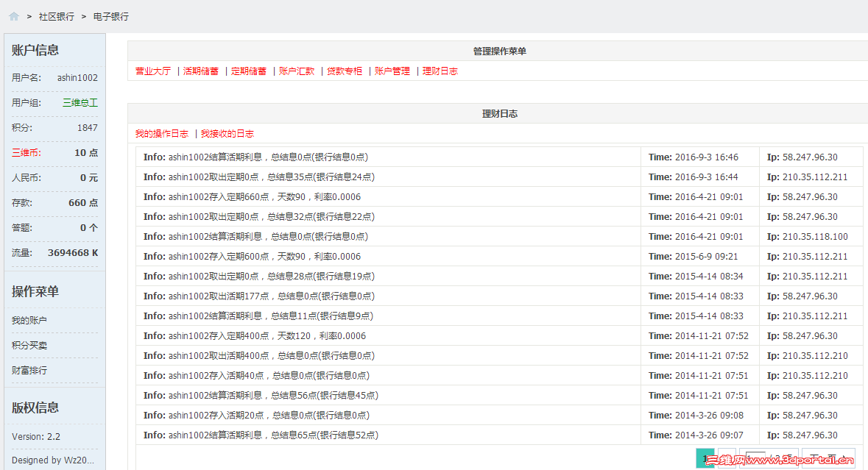The width and height of the screenshot is (868, 470).
Task: Open 积分买卖 in the sidebar menu
Action: pyautogui.click(x=29, y=344)
